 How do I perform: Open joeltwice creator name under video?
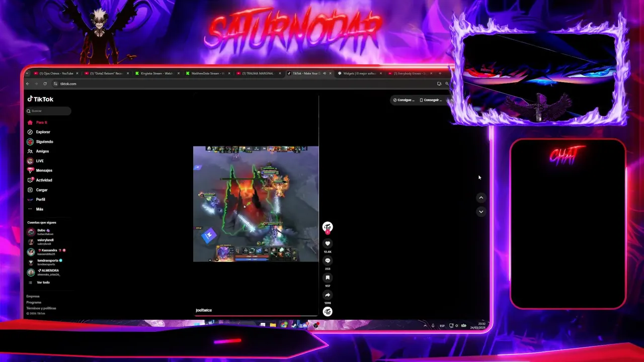[204, 310]
